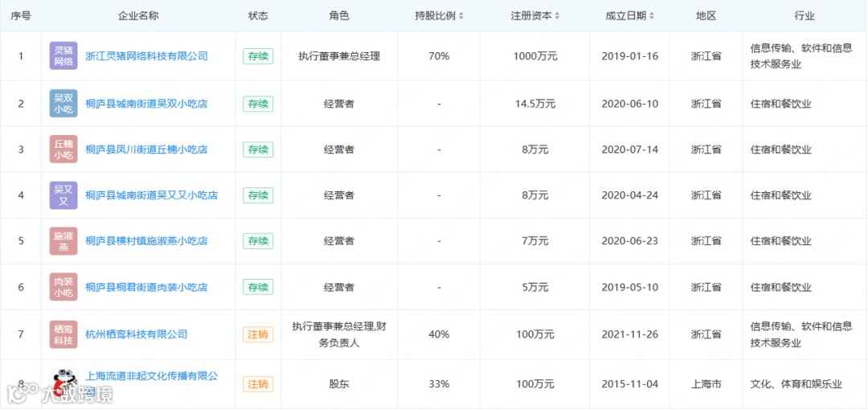Click the 执行董事兼总经理,财务负责人 role cell

click(x=339, y=334)
